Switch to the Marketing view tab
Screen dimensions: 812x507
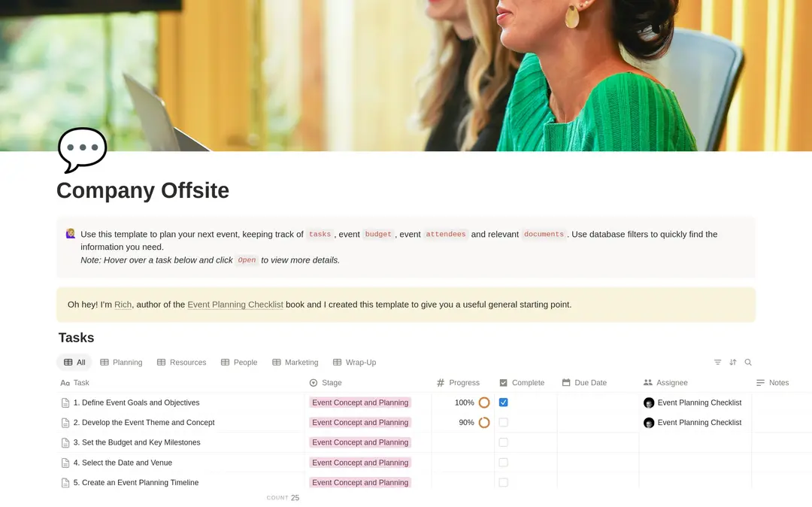click(295, 363)
